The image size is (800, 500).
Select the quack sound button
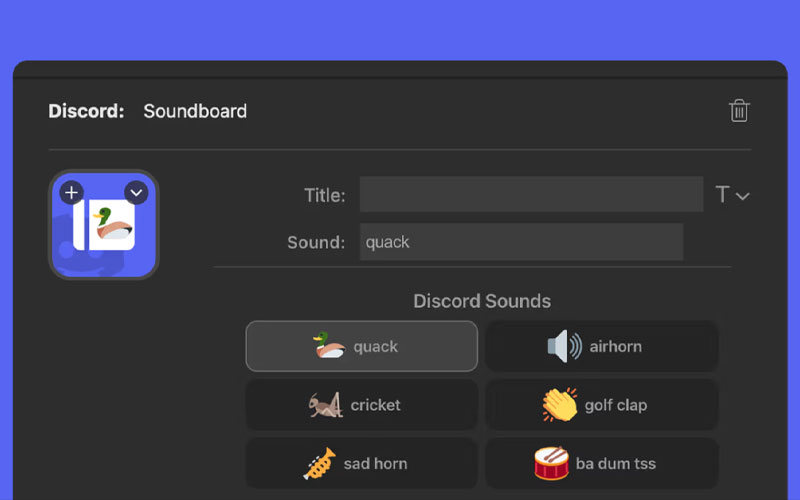362,346
